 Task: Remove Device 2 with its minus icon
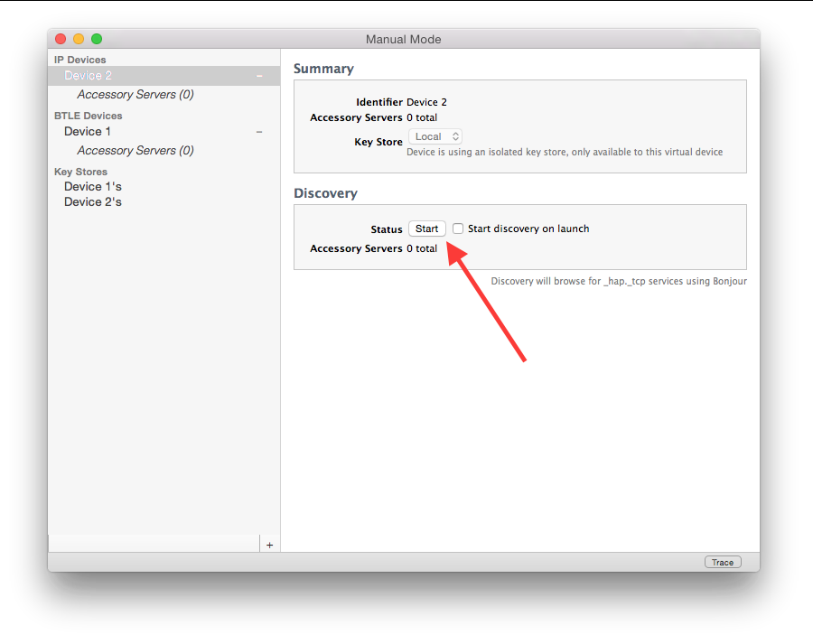click(x=259, y=76)
